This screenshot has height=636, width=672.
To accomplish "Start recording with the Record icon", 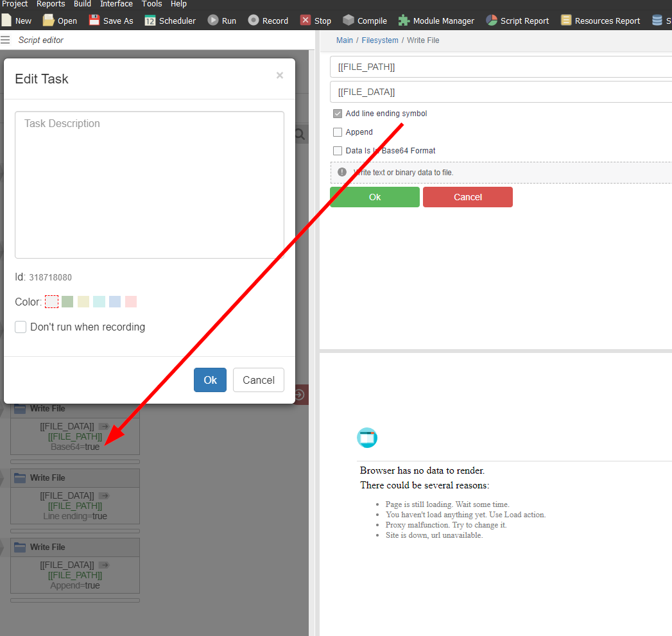I will click(x=254, y=21).
